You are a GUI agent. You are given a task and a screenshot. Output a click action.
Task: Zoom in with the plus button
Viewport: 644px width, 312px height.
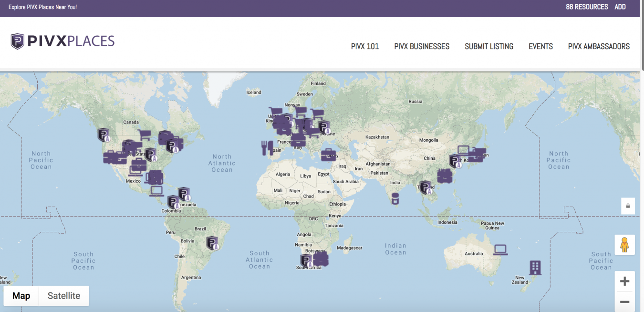pos(624,281)
